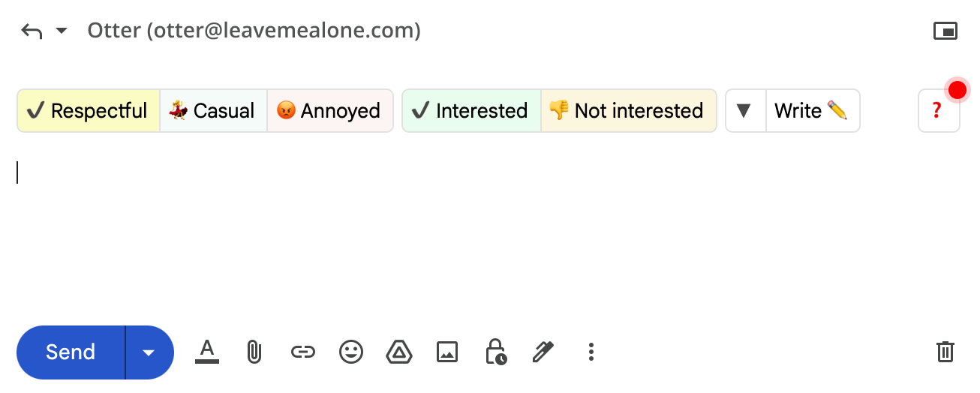The image size is (980, 393).
Task: Choose the Annoyed tone option
Action: tap(329, 111)
